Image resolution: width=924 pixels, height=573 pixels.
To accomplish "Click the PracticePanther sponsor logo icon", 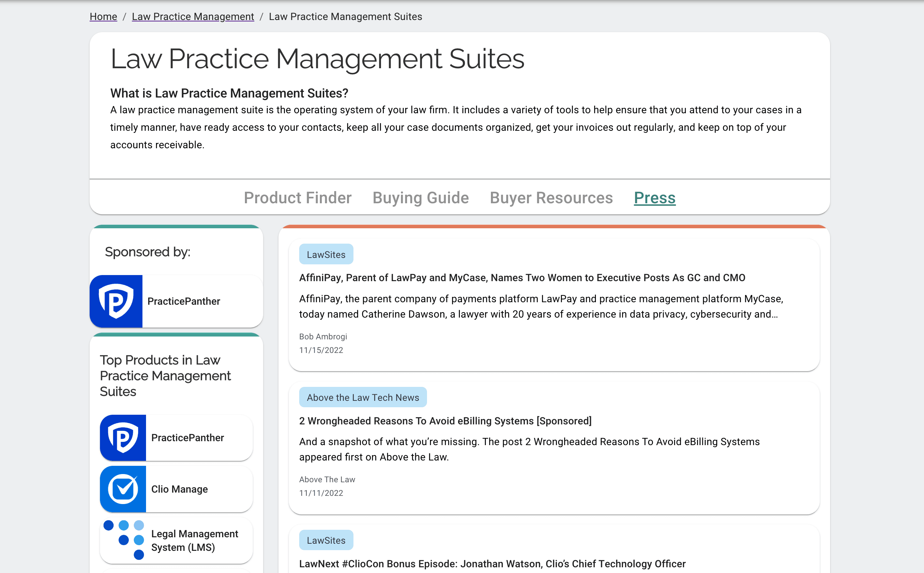I will [116, 301].
